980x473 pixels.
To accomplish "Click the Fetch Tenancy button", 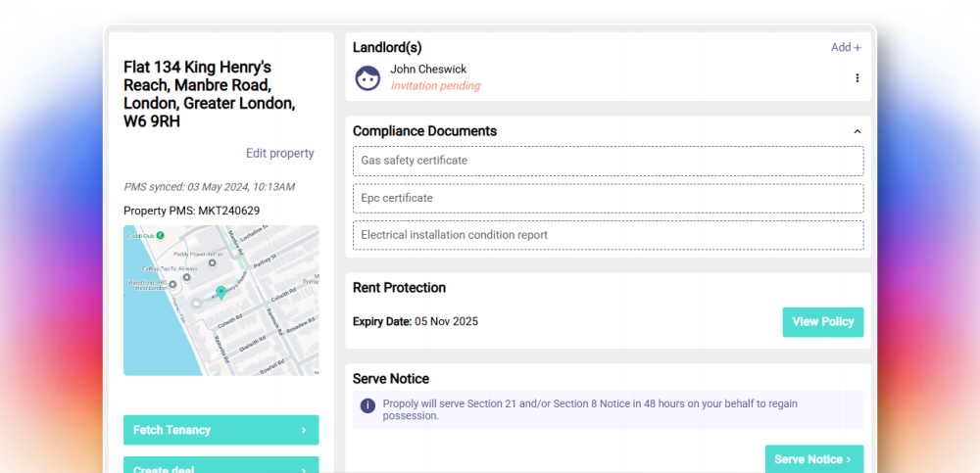I will (220, 430).
